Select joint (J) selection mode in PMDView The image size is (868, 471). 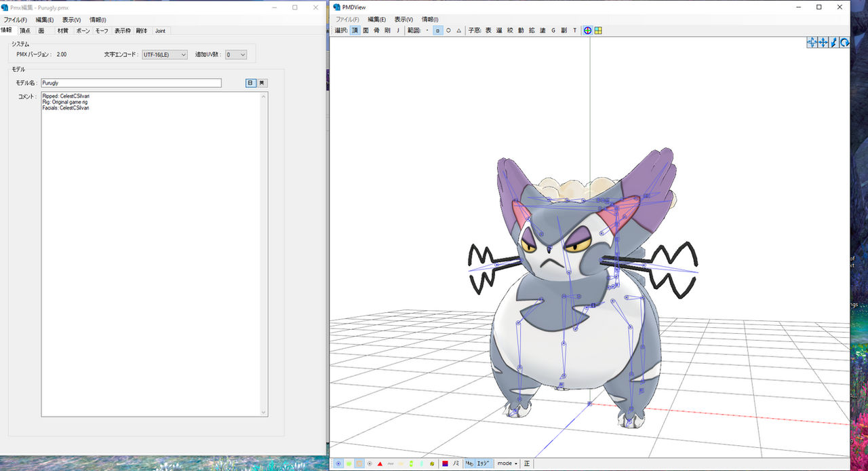[x=398, y=31]
